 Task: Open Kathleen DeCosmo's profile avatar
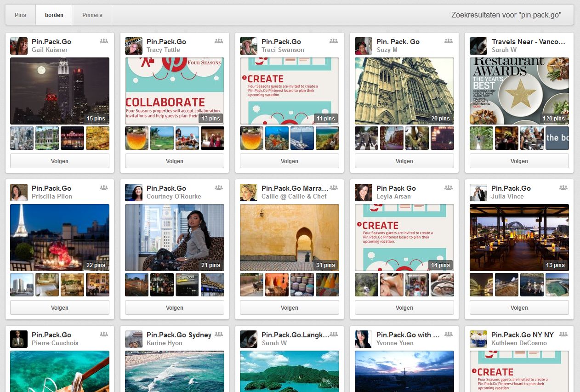pyautogui.click(x=478, y=339)
